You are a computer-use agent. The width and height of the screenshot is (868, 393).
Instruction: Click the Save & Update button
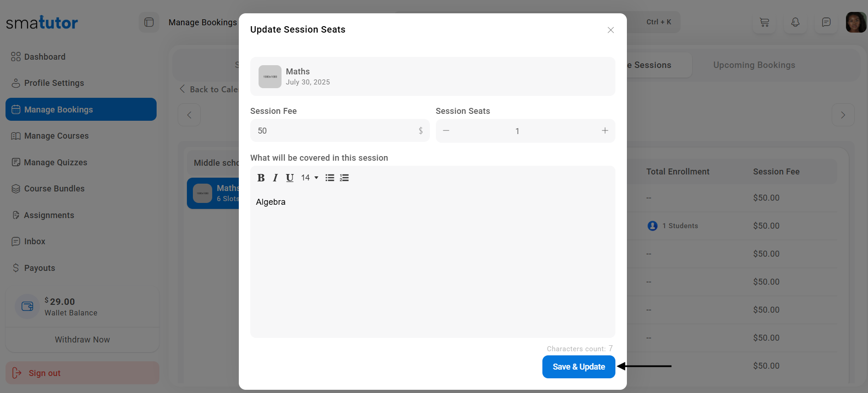[578, 367]
